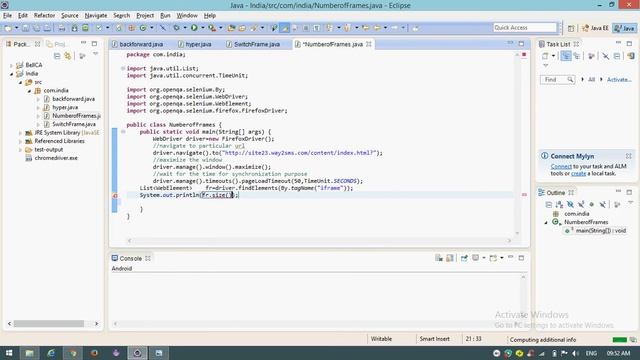Viewport: 640px width, 360px height.
Task: Switch to SwitchFrame.java editor tab
Action: (x=253, y=44)
